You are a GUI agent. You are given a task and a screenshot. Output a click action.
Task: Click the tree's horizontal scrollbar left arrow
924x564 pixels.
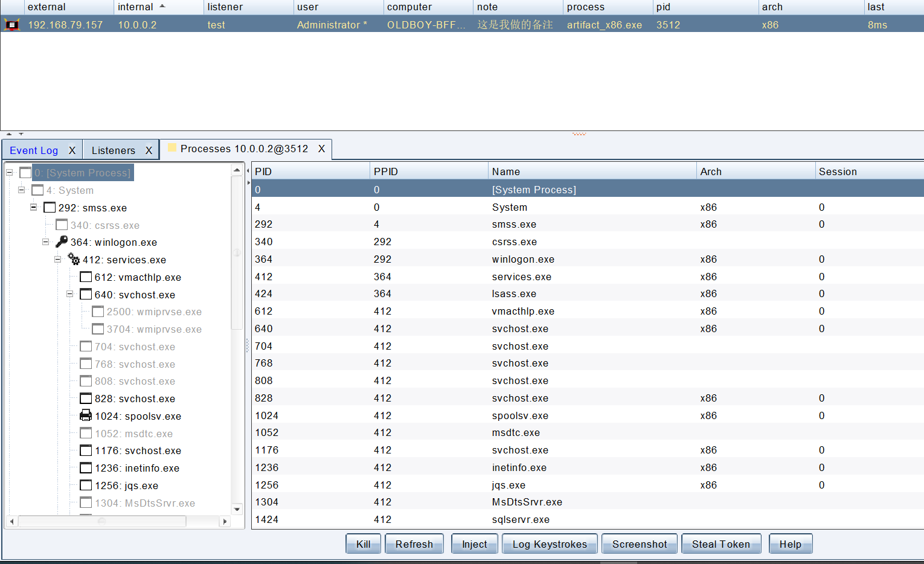11,521
